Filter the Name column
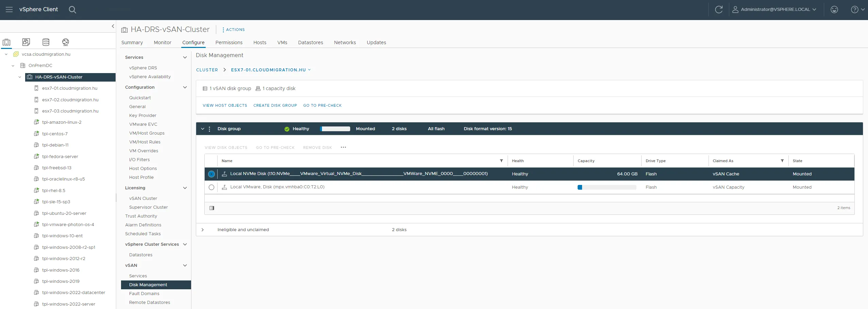 click(x=501, y=161)
